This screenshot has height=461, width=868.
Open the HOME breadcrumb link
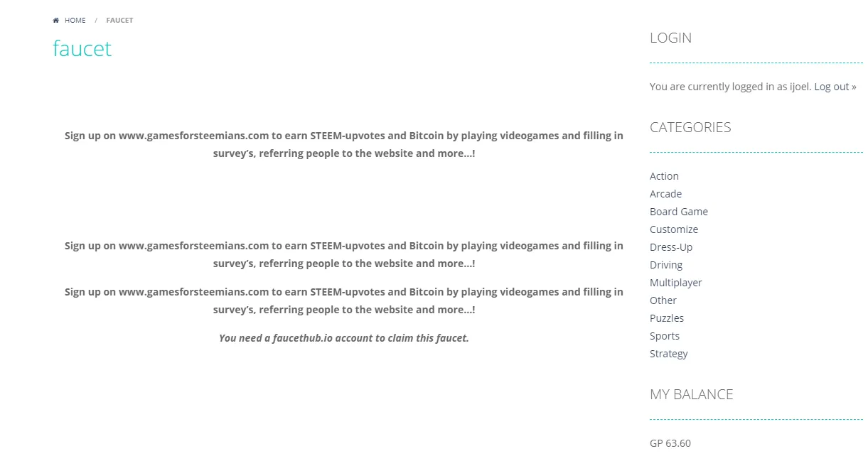coord(75,21)
